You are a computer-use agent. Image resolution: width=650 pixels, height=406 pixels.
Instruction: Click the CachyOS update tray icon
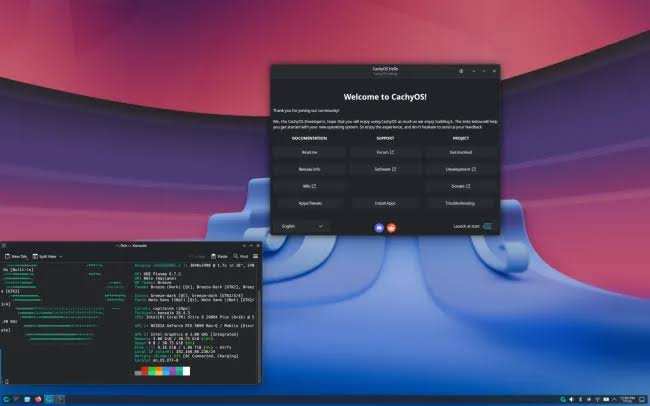pos(563,399)
